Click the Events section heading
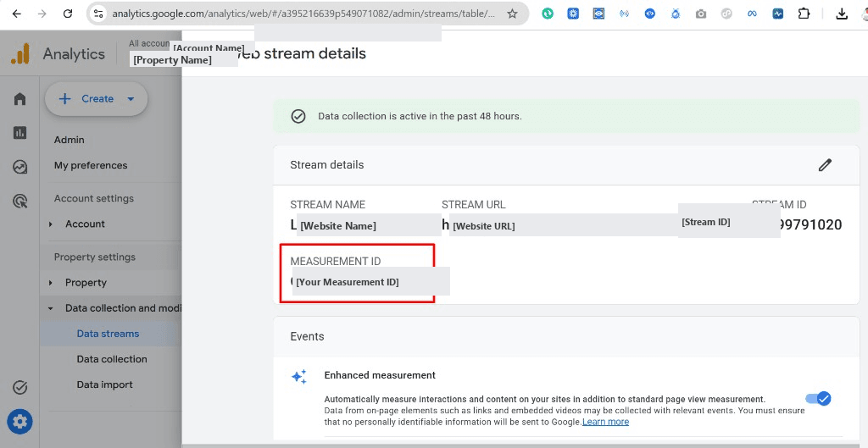 [x=307, y=336]
